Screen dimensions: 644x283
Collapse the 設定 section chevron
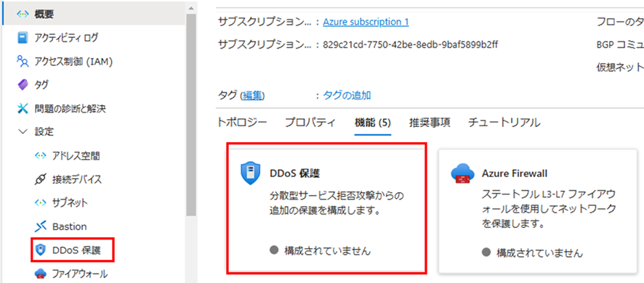(22, 132)
